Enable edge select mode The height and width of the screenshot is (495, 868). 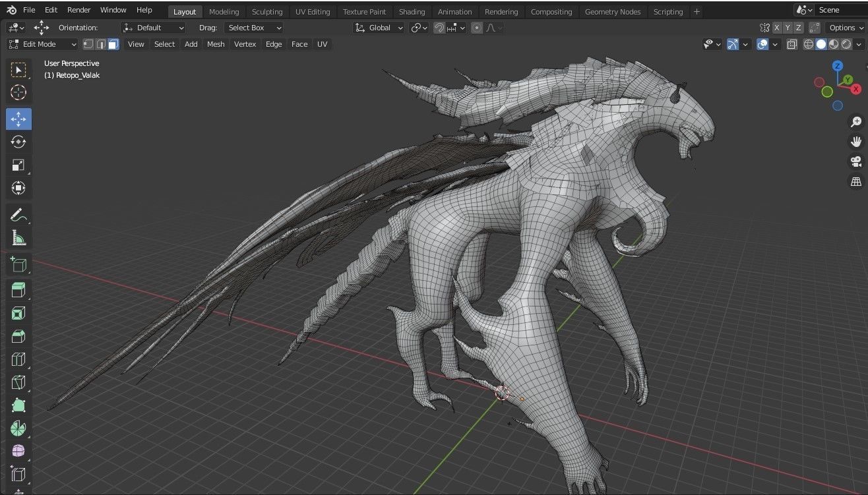(101, 44)
